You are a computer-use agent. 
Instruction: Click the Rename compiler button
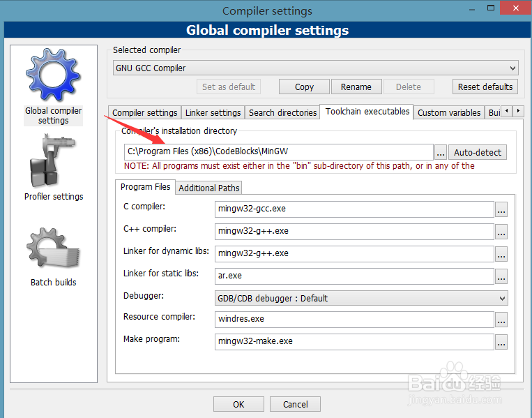(356, 87)
